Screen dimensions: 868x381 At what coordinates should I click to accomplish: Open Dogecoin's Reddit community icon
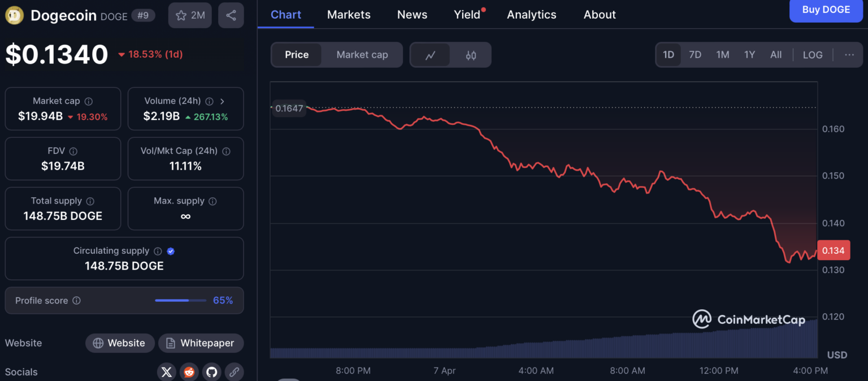tap(189, 372)
